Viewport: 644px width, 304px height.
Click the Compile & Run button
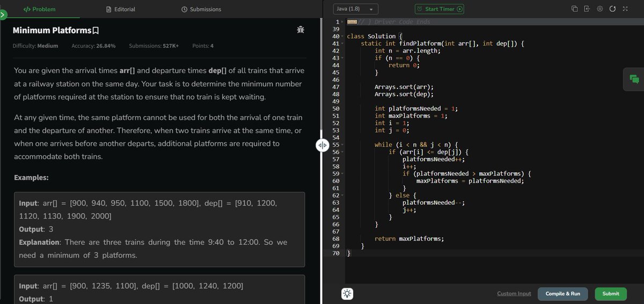click(x=562, y=294)
